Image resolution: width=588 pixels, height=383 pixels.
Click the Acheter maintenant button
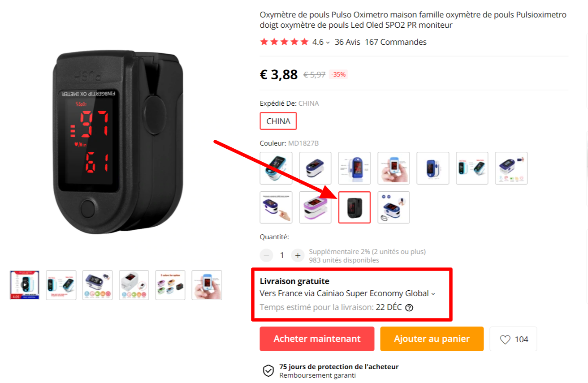tap(317, 339)
